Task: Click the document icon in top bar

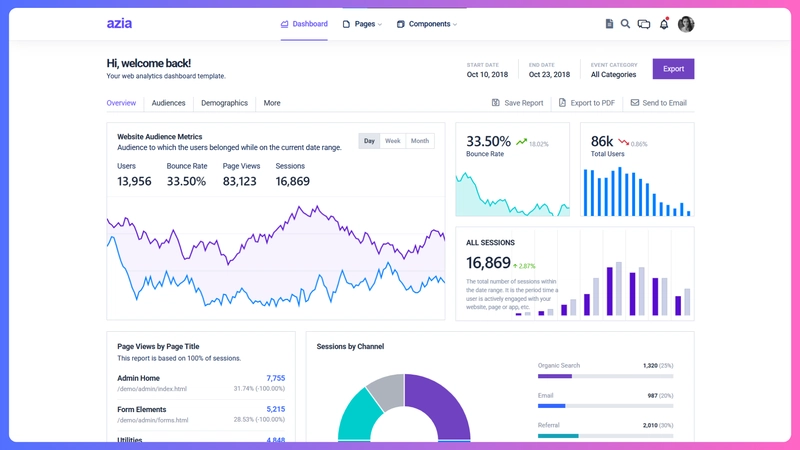Action: pos(609,24)
